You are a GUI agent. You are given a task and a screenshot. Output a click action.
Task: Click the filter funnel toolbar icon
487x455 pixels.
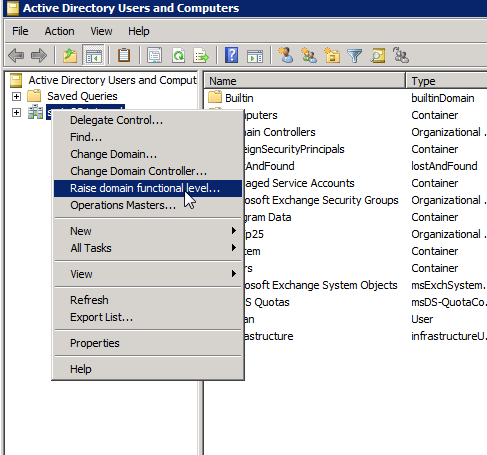[354, 55]
